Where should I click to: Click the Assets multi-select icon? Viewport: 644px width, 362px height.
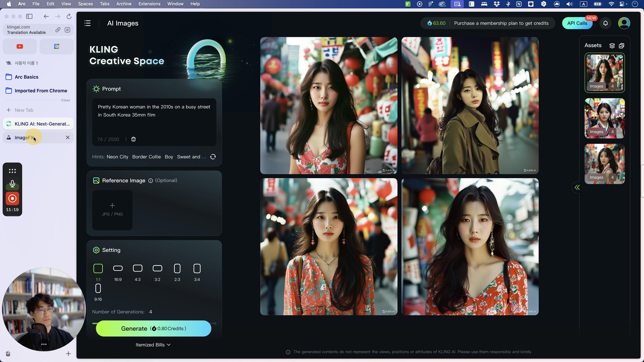(621, 45)
